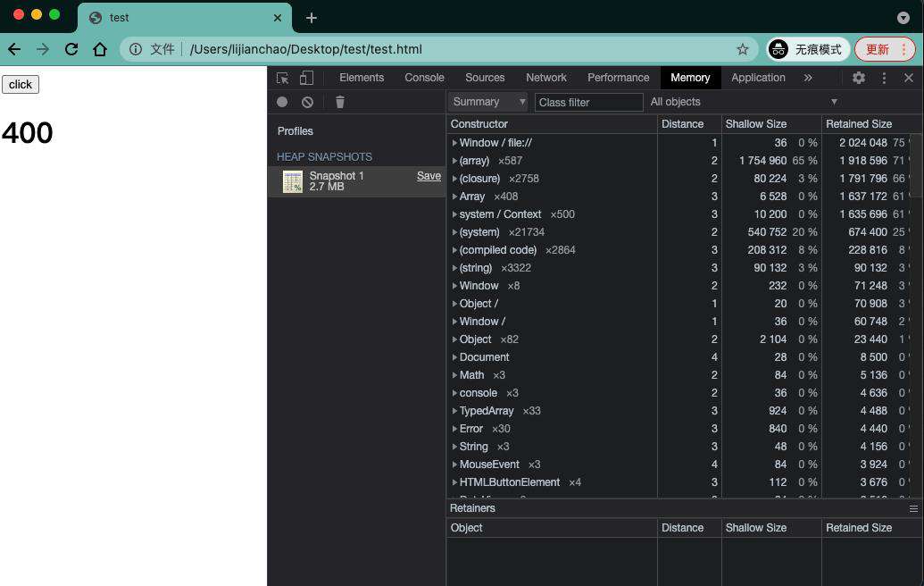
Task: Clear all profiles icon
Action: (x=308, y=102)
